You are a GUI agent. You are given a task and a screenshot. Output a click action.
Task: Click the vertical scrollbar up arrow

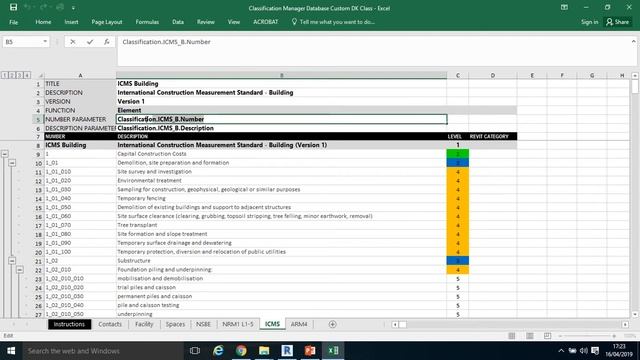[x=635, y=76]
